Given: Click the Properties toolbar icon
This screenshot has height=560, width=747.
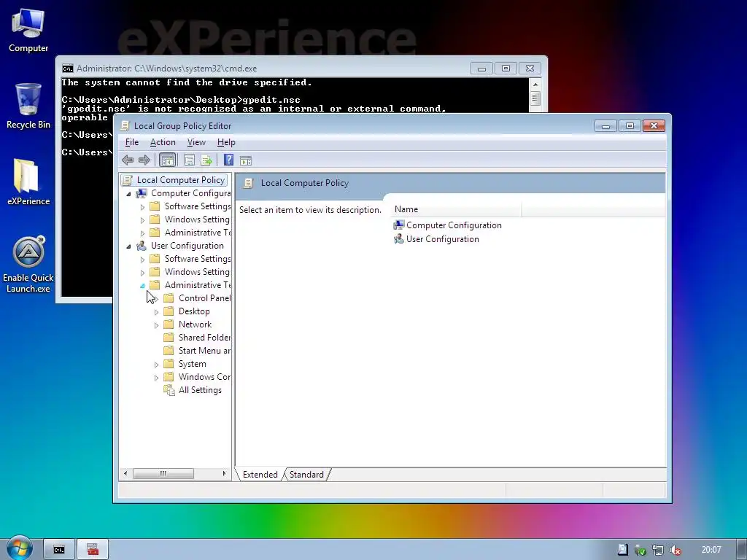Looking at the screenshot, I should tap(189, 160).
